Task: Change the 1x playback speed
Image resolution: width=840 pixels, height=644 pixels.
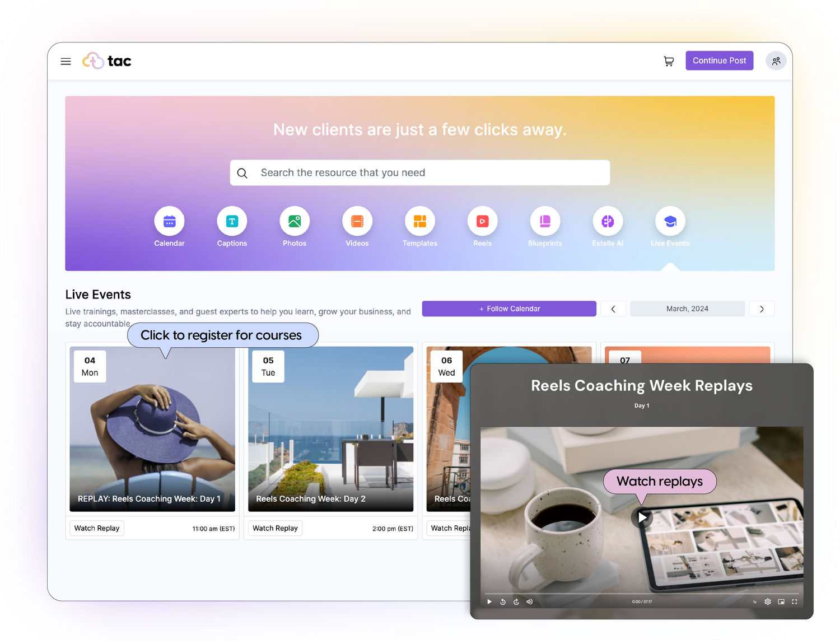Action: click(754, 602)
